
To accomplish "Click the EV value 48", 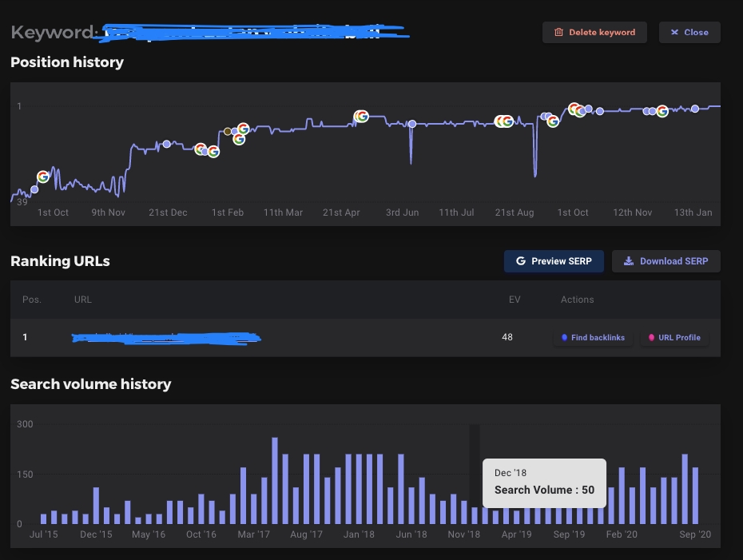I will [x=507, y=337].
